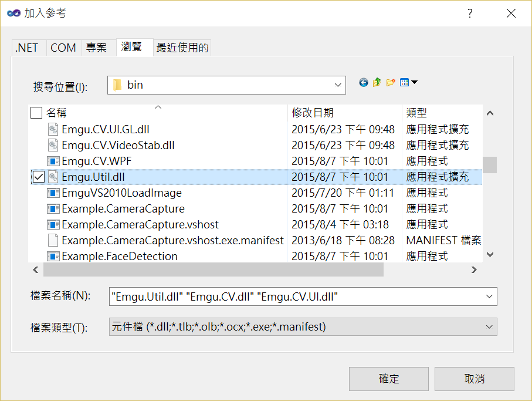Go up one folder level icon
The image size is (532, 401).
tap(377, 83)
